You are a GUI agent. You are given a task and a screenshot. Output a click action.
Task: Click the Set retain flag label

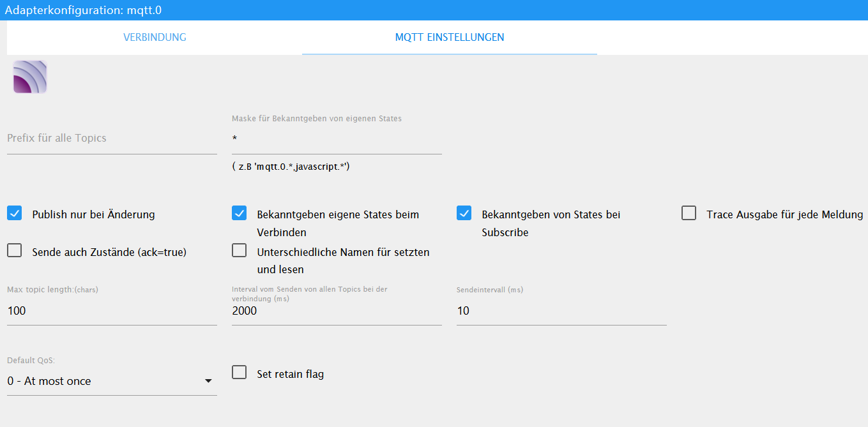click(x=290, y=374)
